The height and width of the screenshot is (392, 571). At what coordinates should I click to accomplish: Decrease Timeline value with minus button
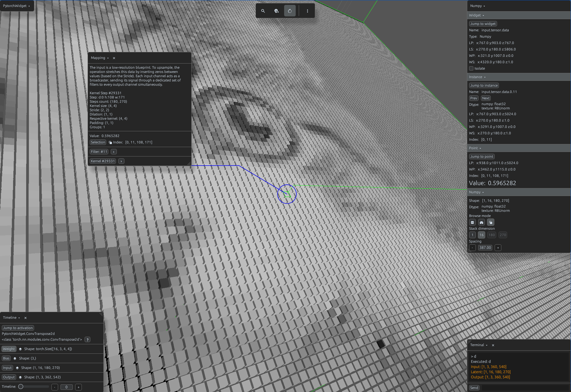55,387
